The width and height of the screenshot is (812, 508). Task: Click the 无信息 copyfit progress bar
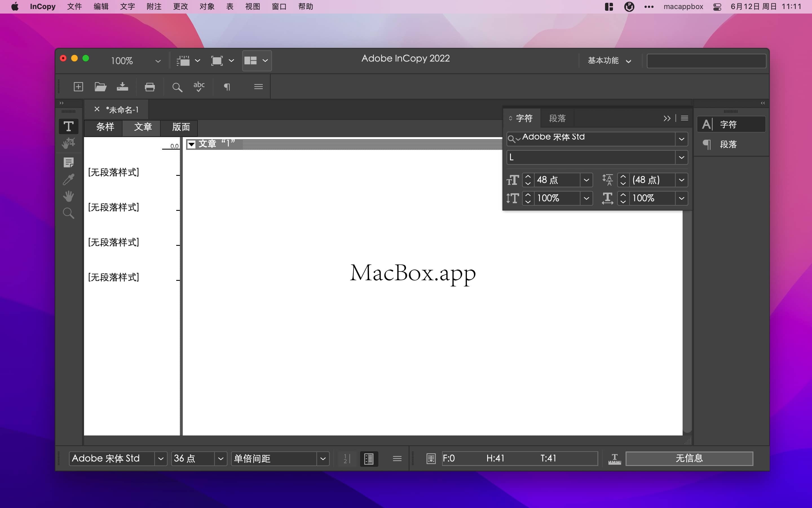click(689, 459)
